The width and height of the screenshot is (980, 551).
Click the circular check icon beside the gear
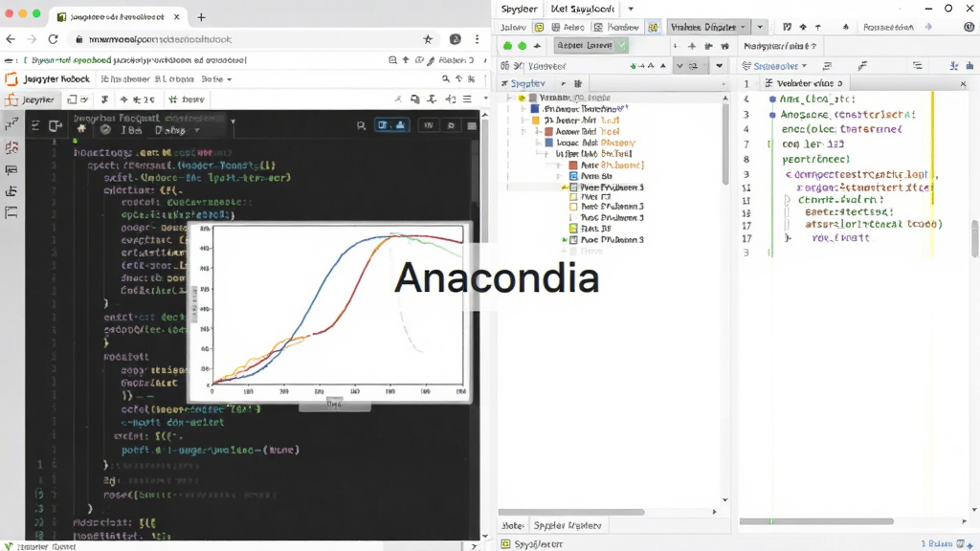[105, 129]
